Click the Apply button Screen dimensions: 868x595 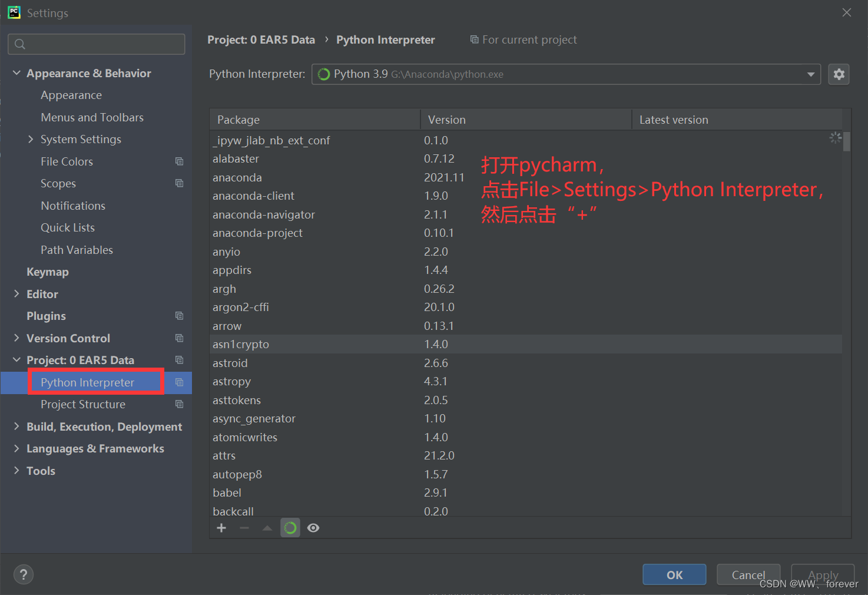pos(823,574)
